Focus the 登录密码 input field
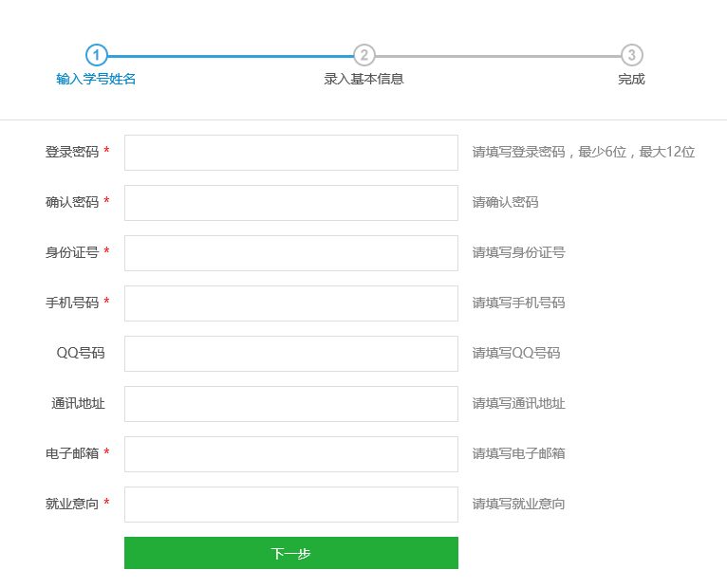Image resolution: width=727 pixels, height=588 pixels. pos(290,153)
